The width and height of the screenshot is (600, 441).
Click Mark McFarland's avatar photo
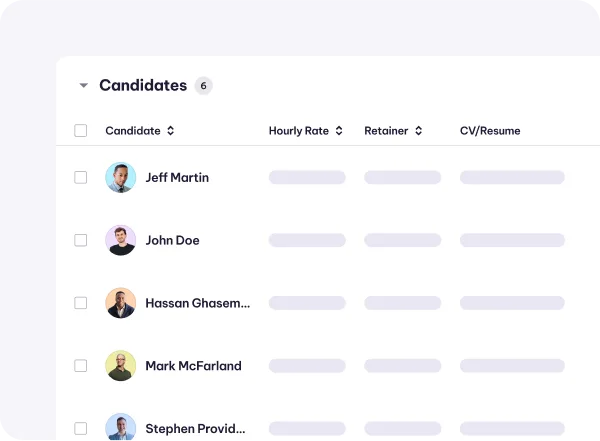(120, 366)
